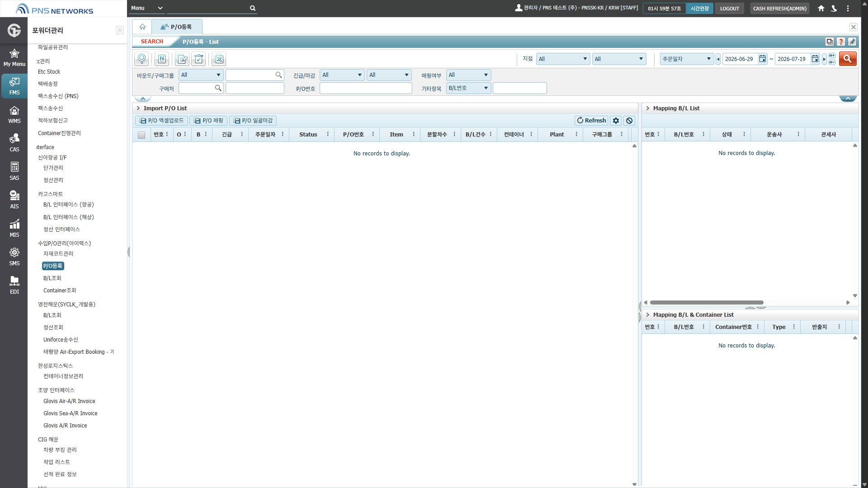The image size is (868, 488).
Task: Click the home icon in the top bar
Action: 821,8
